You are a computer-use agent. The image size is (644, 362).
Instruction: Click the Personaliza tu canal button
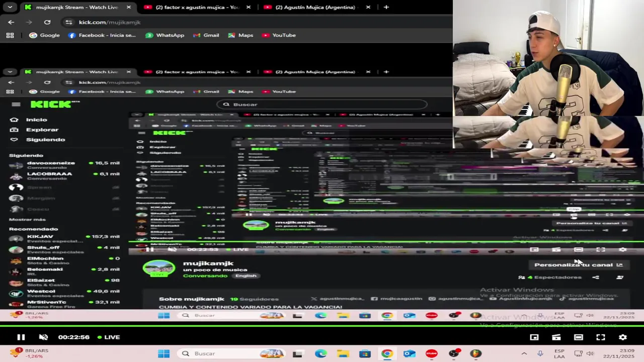pos(579,265)
